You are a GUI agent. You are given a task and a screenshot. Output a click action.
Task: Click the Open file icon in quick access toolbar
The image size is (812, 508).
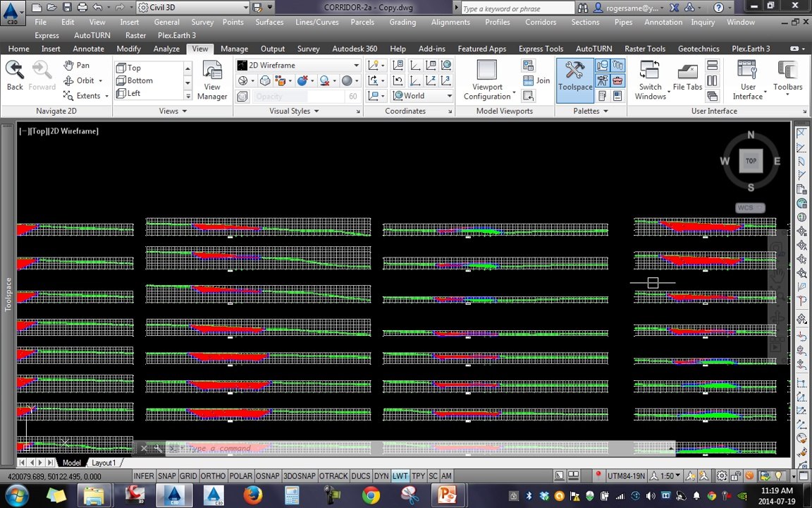[x=51, y=7]
